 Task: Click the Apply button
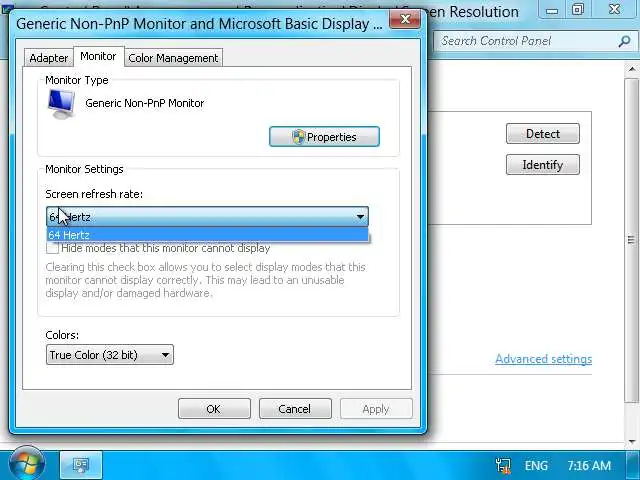376,409
